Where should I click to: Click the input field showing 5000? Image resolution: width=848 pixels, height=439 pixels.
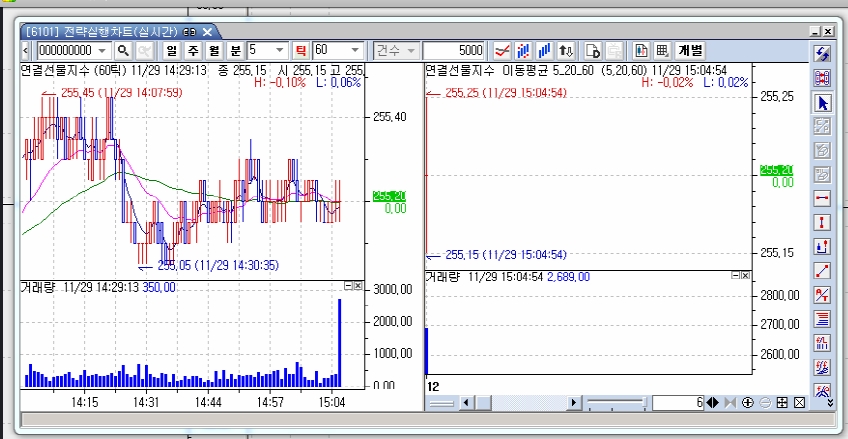click(x=455, y=50)
